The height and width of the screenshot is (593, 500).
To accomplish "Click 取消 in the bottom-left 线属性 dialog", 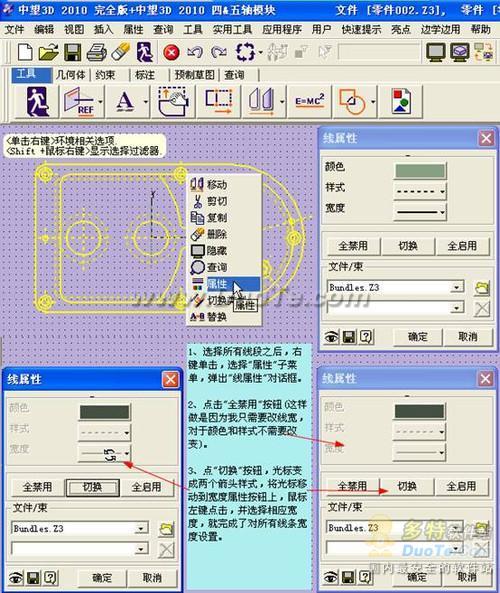I will (152, 578).
